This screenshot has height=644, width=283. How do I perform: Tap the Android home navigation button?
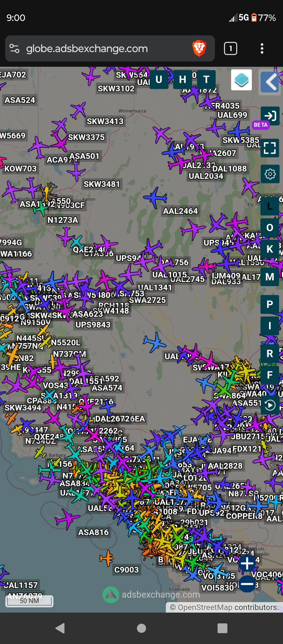(141, 628)
